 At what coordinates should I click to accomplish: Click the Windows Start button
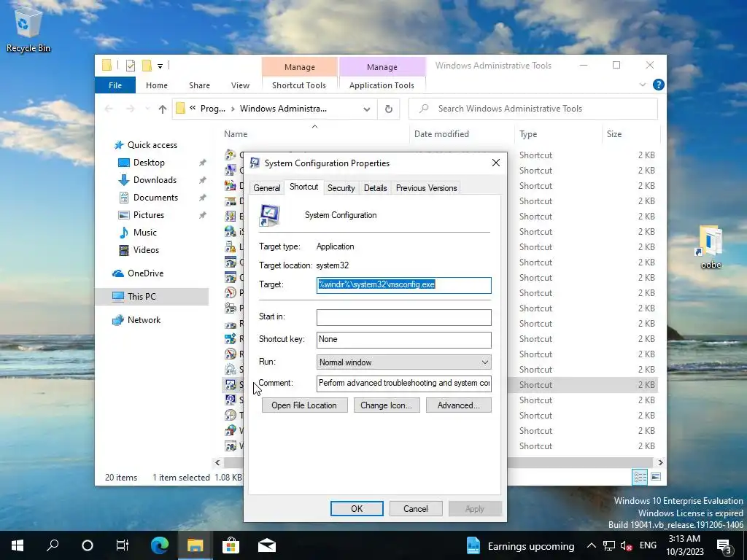pos(18,545)
